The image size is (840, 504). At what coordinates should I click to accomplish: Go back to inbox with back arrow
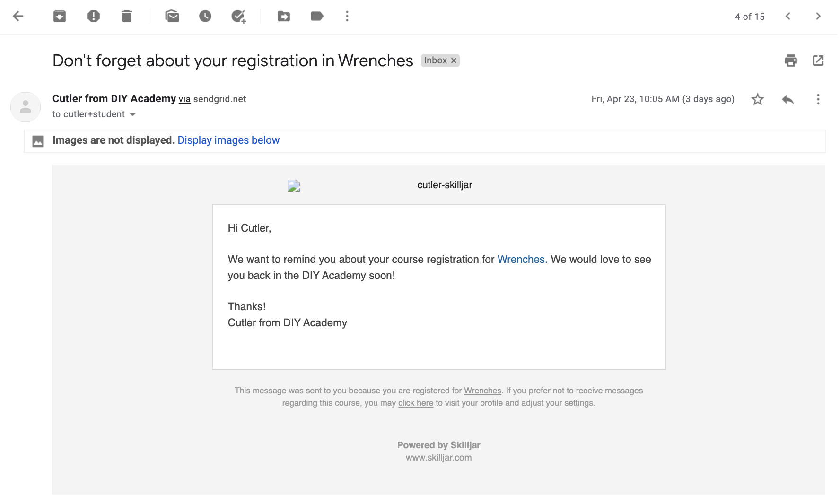[x=18, y=17]
